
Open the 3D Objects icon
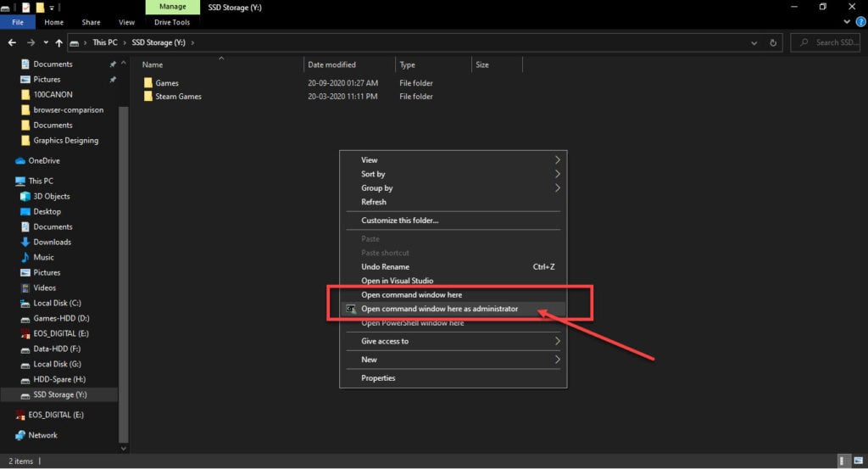click(x=25, y=197)
